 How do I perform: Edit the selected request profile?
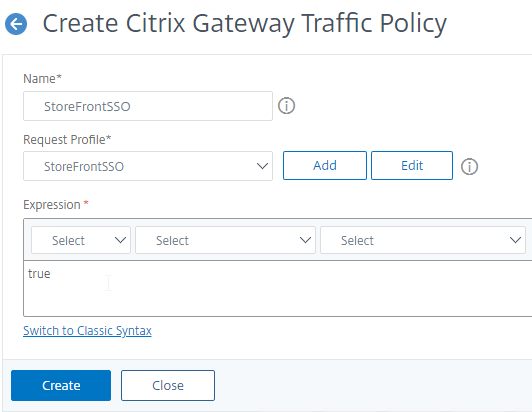tap(412, 166)
